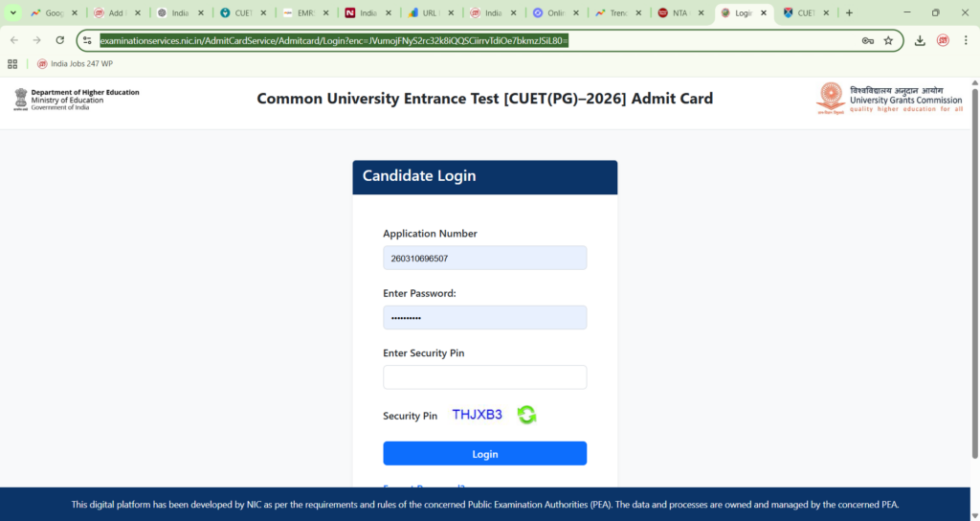Expand the tab search dropdown
This screenshot has height=521, width=980.
13,13
